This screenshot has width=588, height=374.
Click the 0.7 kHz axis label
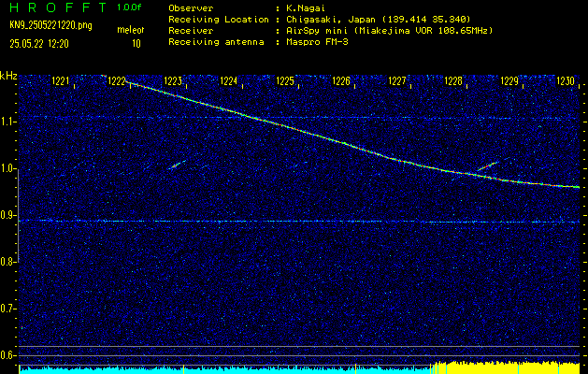(x=7, y=309)
